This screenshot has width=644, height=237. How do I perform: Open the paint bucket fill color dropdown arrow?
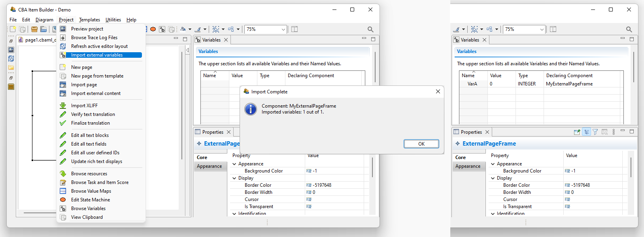[x=190, y=29]
